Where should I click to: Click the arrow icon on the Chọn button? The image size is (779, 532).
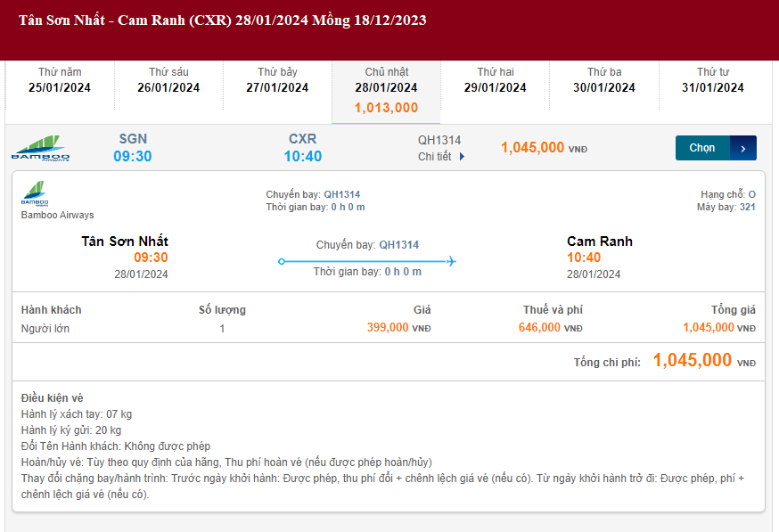tap(743, 149)
